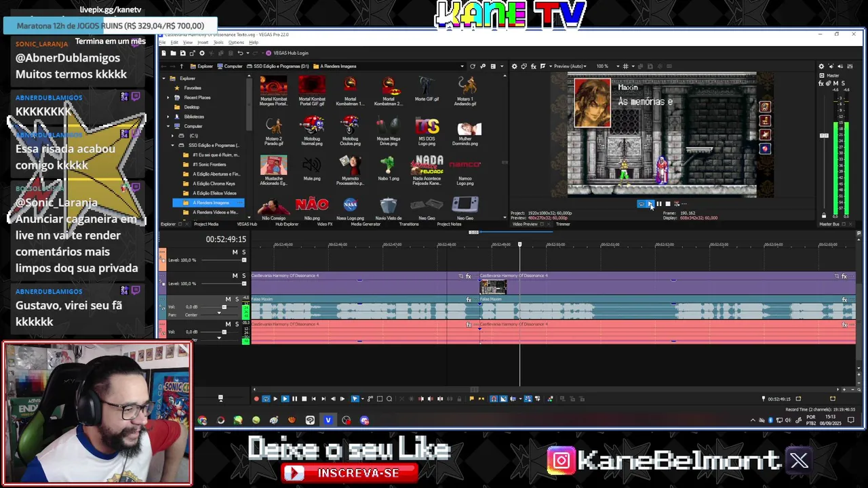Click the Save project disk icon

[182, 53]
